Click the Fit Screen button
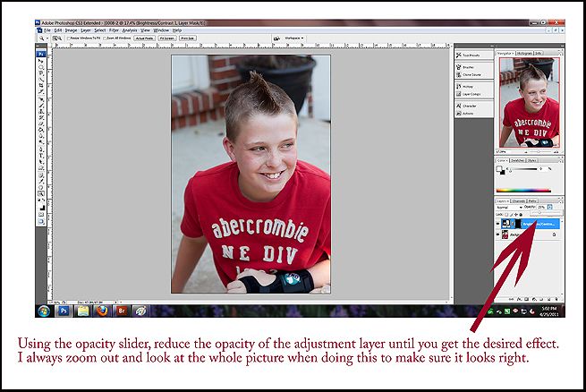 click(166, 38)
